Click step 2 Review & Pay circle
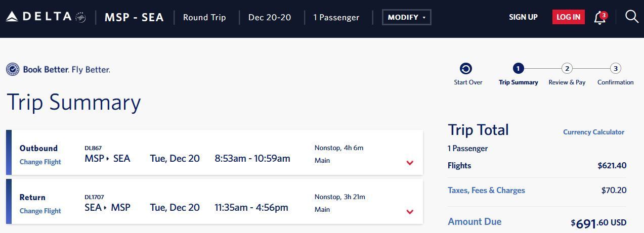Viewport: 644px width, 233px height. pos(567,68)
